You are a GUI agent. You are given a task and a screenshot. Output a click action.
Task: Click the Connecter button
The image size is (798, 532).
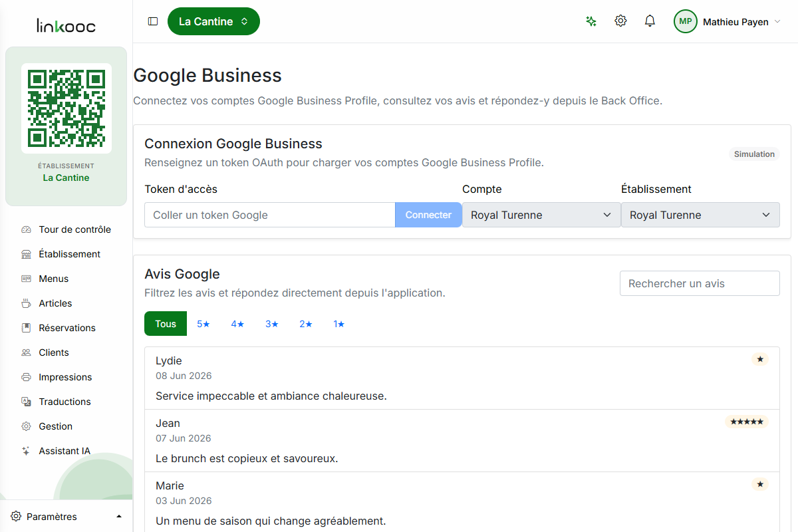click(428, 215)
